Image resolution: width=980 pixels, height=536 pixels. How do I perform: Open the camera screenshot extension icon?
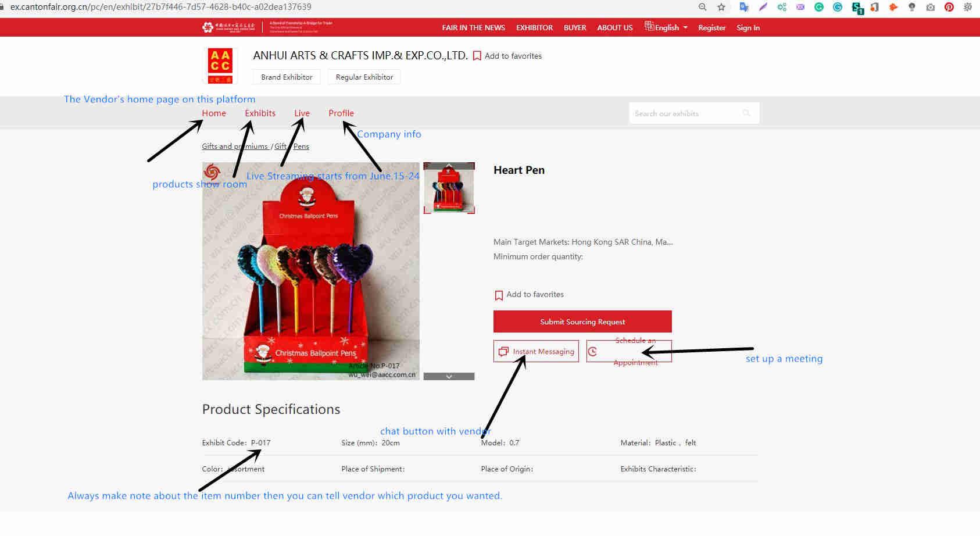coord(931,7)
